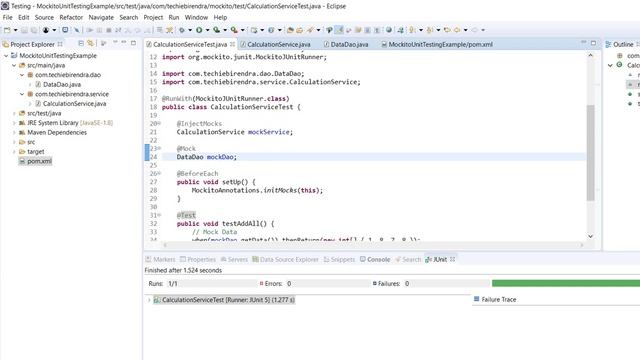Image resolution: width=640 pixels, height=360 pixels.
Task: Close the JUnit view tab
Action: (453, 259)
